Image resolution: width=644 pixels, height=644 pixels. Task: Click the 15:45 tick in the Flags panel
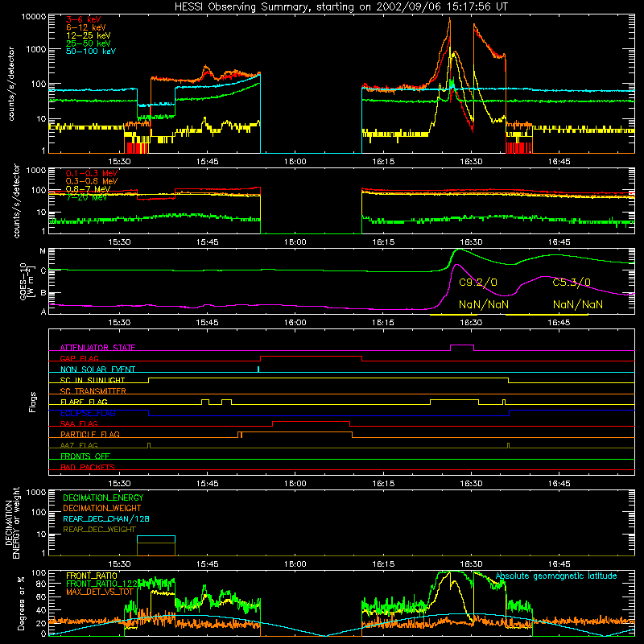coord(207,484)
